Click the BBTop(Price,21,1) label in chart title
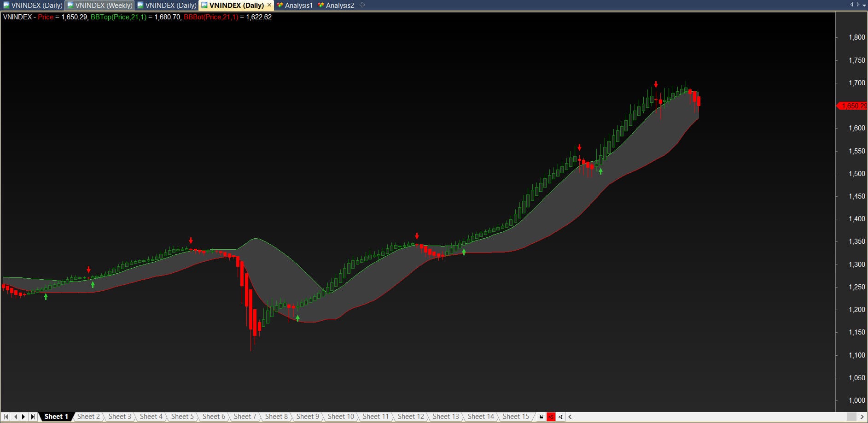 pyautogui.click(x=118, y=17)
